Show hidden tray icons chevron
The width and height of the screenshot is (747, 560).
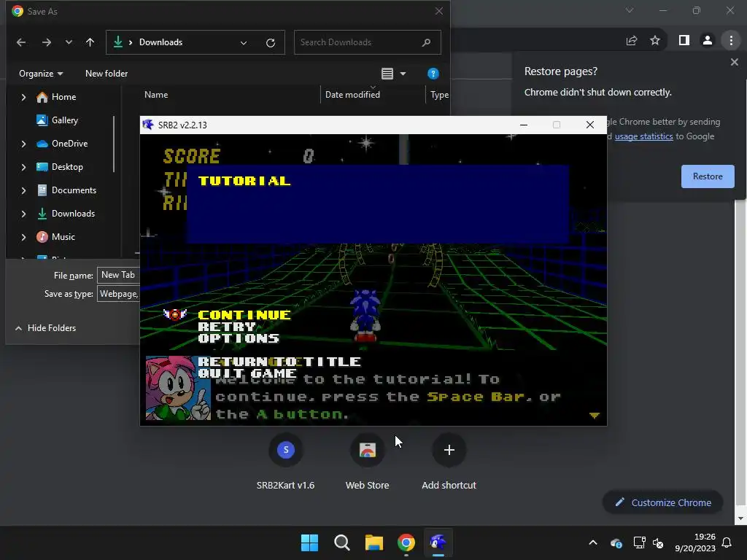(593, 542)
